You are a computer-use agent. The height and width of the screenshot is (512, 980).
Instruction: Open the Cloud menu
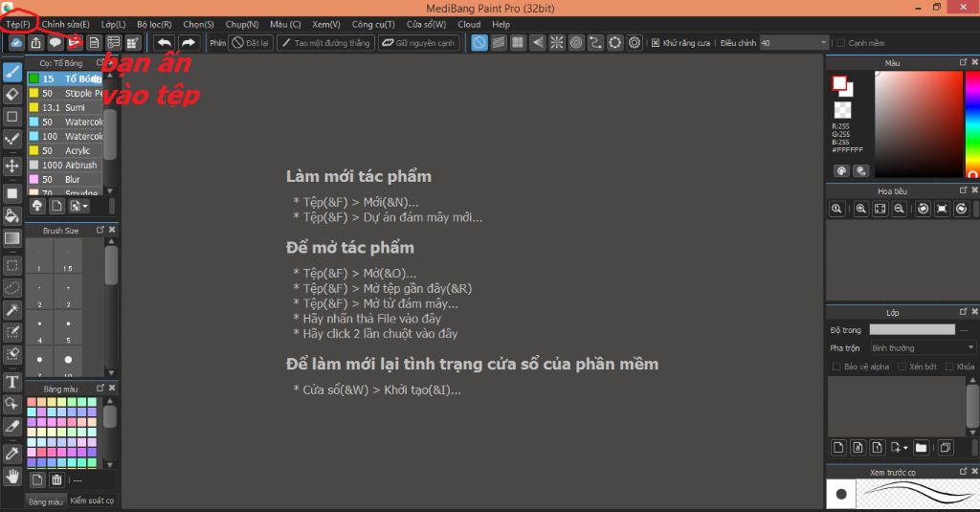tap(469, 24)
